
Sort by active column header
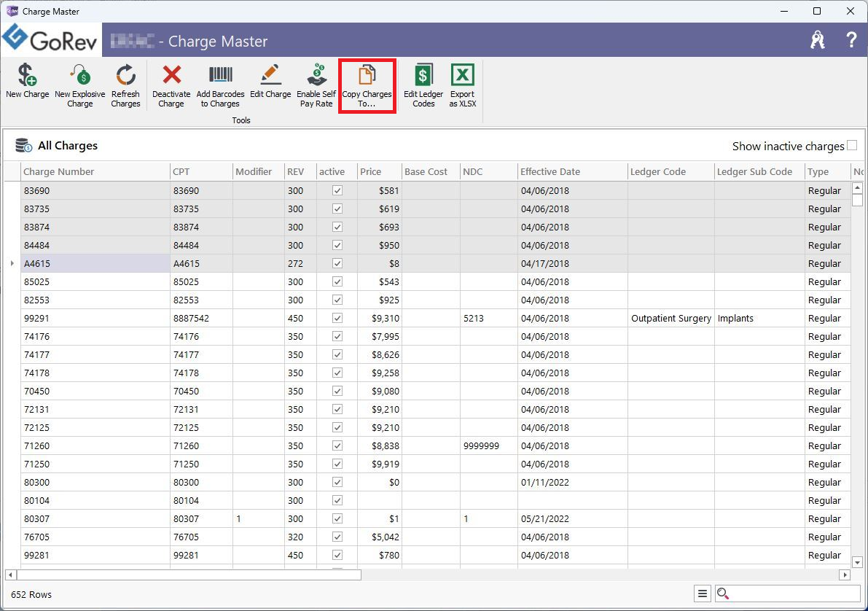pyautogui.click(x=337, y=172)
